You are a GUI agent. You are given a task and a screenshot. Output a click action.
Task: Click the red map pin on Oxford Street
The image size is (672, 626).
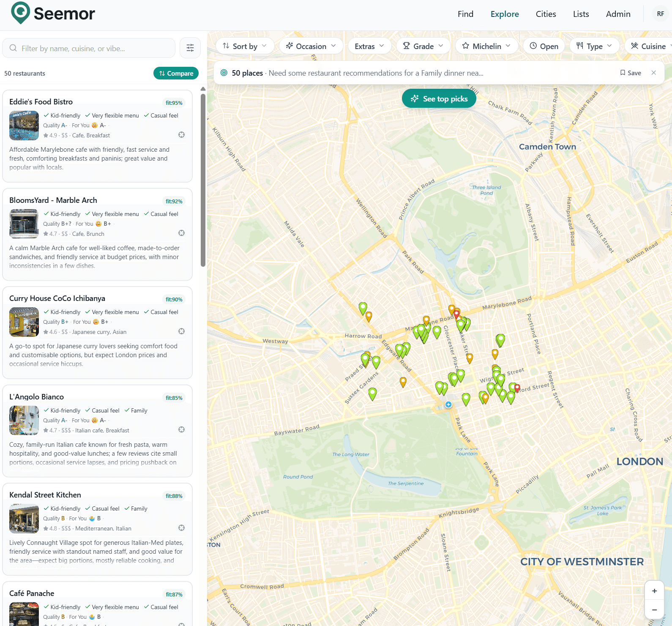pyautogui.click(x=517, y=388)
